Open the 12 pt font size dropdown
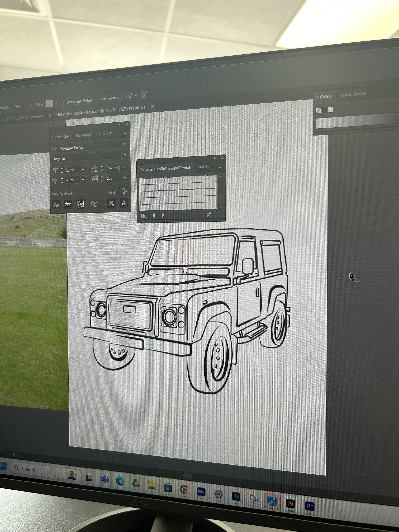This screenshot has height=532, width=399. click(x=83, y=170)
